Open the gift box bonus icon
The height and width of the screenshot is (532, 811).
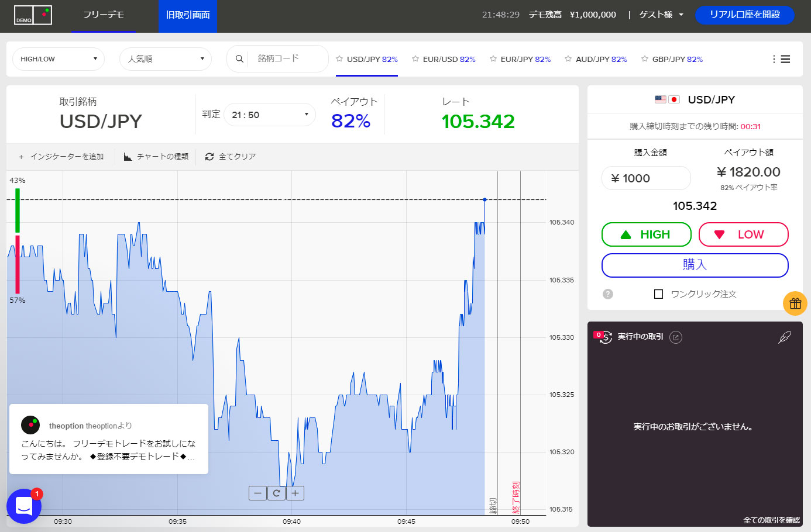pos(795,303)
